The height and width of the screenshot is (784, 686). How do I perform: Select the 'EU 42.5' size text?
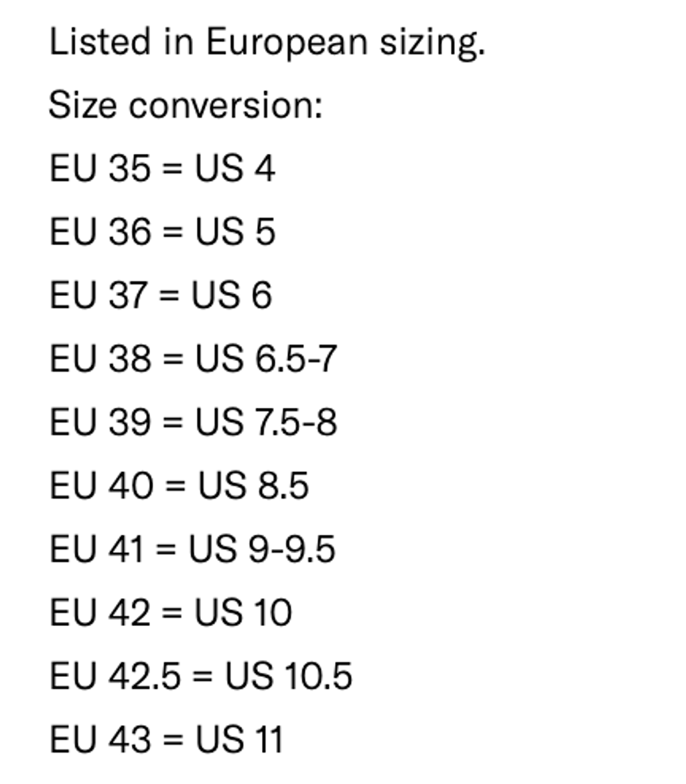point(115,676)
